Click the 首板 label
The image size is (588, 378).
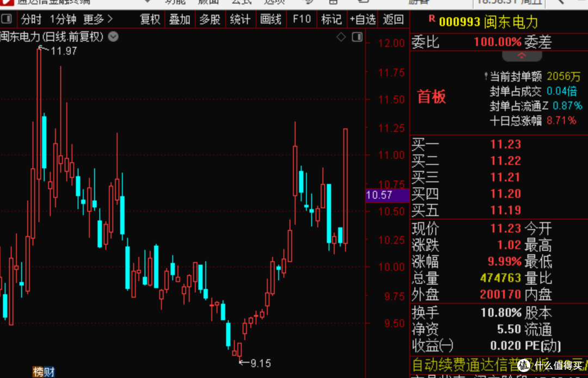432,97
